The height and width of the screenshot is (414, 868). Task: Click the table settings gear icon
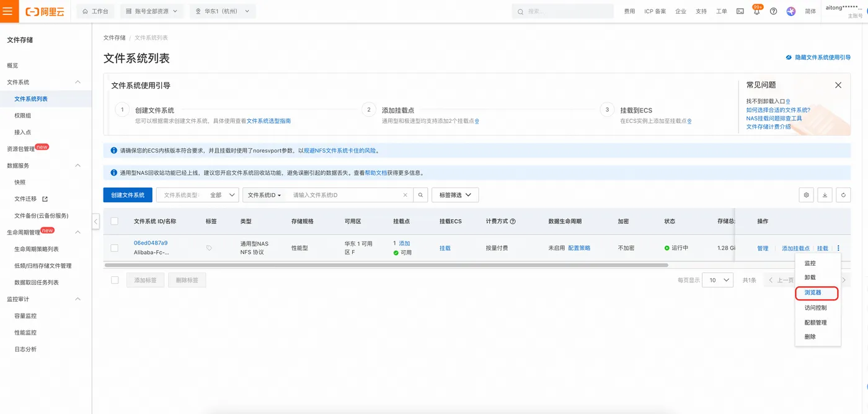[x=807, y=195]
